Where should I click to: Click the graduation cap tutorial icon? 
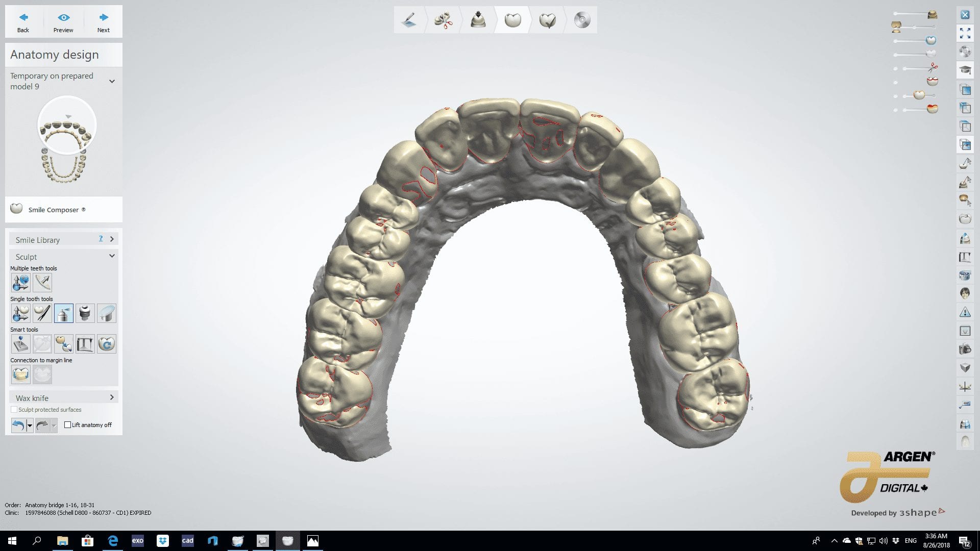965,70
